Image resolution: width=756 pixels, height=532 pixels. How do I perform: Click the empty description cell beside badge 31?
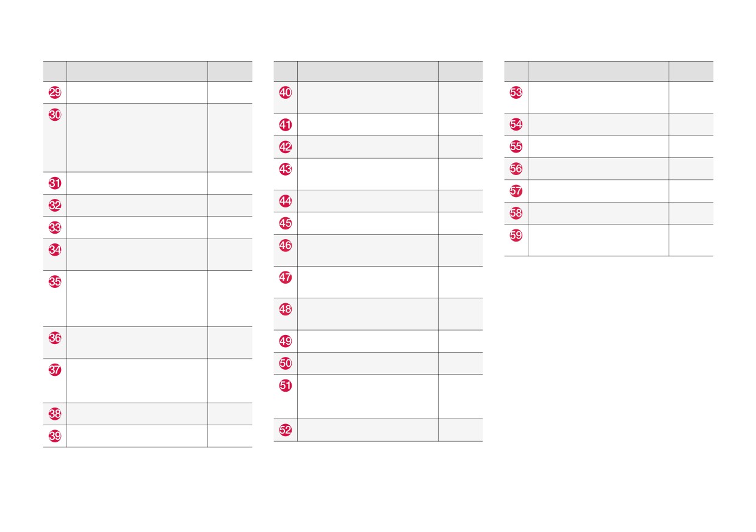click(137, 183)
